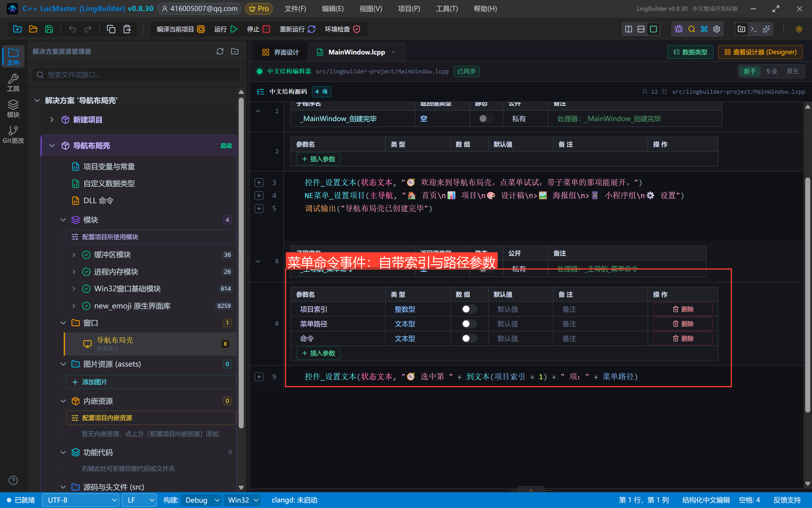Click the new project folder toolbar icon
The width and height of the screenshot is (812, 508).
pyautogui.click(x=17, y=29)
